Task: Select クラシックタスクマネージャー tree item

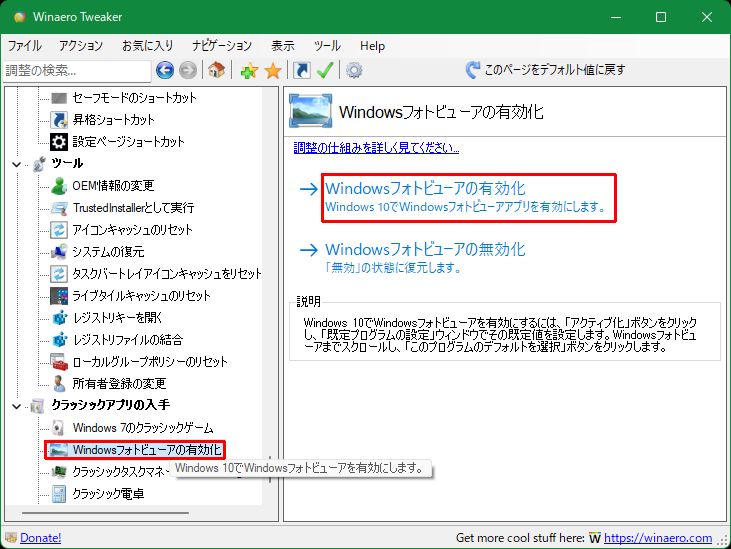Action: pos(119,472)
